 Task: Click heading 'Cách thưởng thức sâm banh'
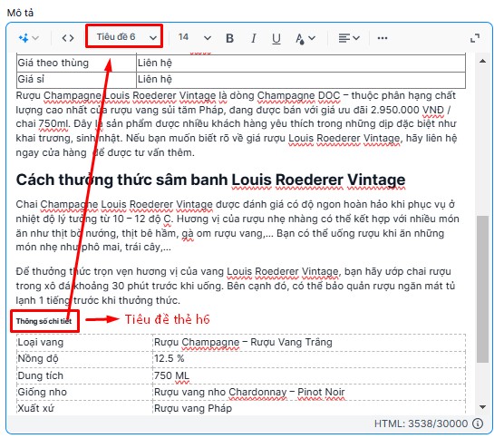210,180
